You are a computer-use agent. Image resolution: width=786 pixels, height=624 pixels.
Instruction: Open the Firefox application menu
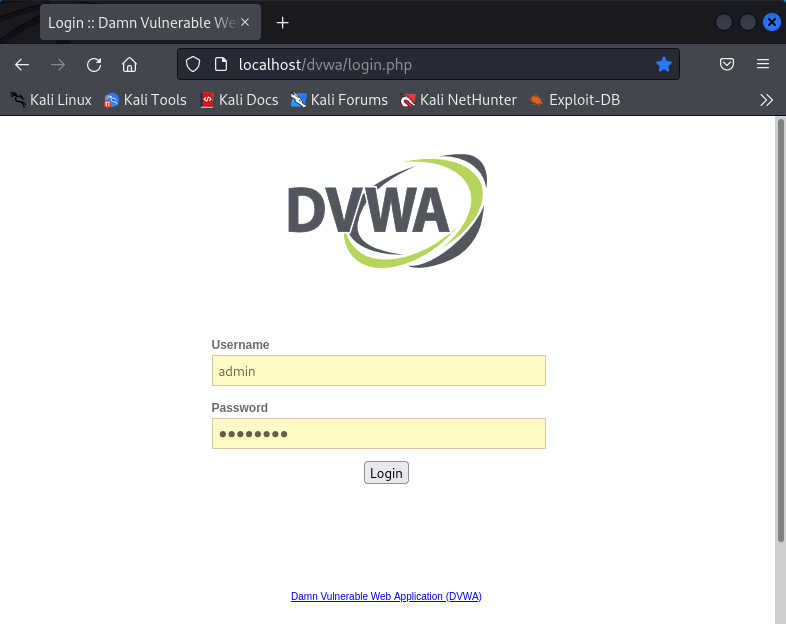[x=763, y=64]
